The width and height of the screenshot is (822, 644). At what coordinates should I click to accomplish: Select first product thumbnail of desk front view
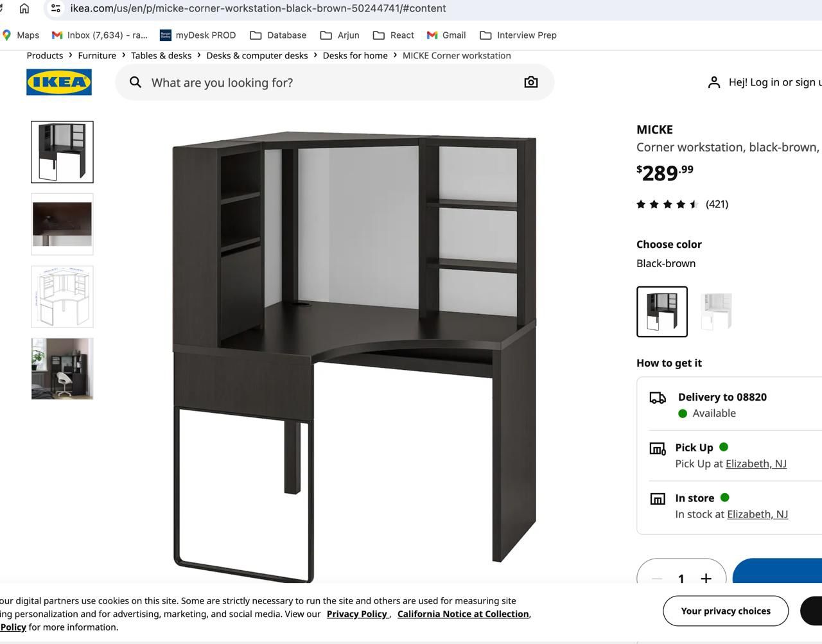[62, 152]
